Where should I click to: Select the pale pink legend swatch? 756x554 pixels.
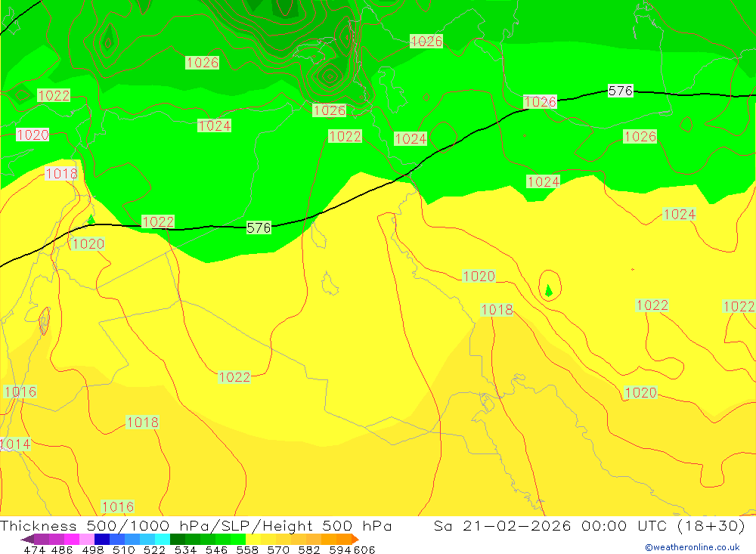(87, 539)
